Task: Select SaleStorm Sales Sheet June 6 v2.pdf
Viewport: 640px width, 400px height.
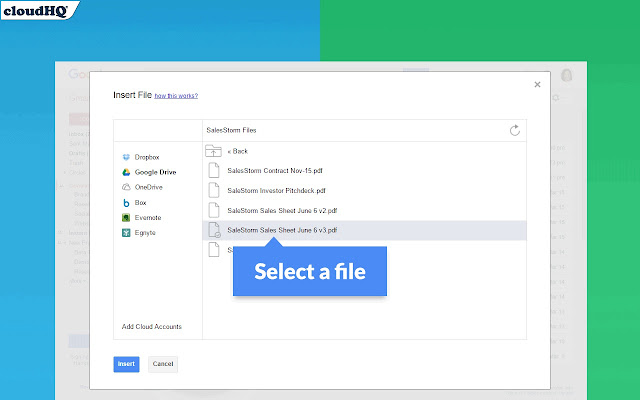Action: pos(282,211)
